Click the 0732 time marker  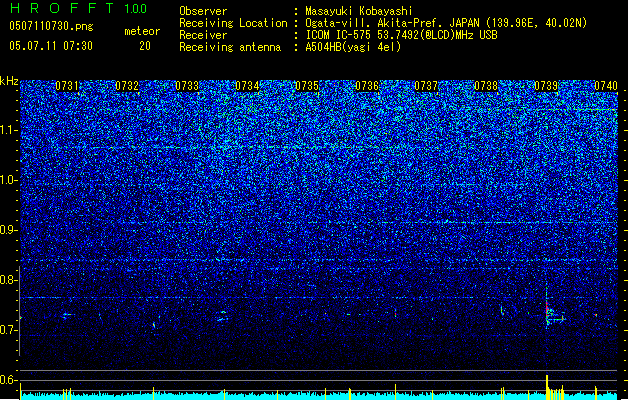click(x=127, y=86)
